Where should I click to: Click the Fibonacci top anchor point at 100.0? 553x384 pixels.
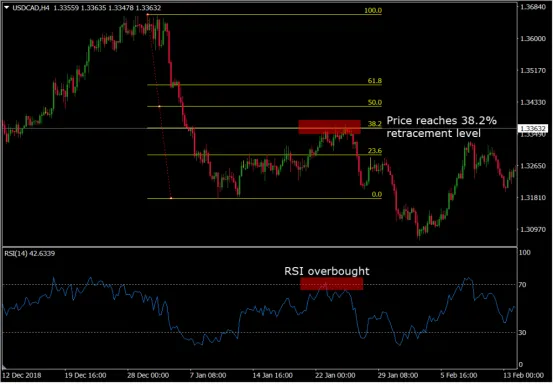pos(147,14)
